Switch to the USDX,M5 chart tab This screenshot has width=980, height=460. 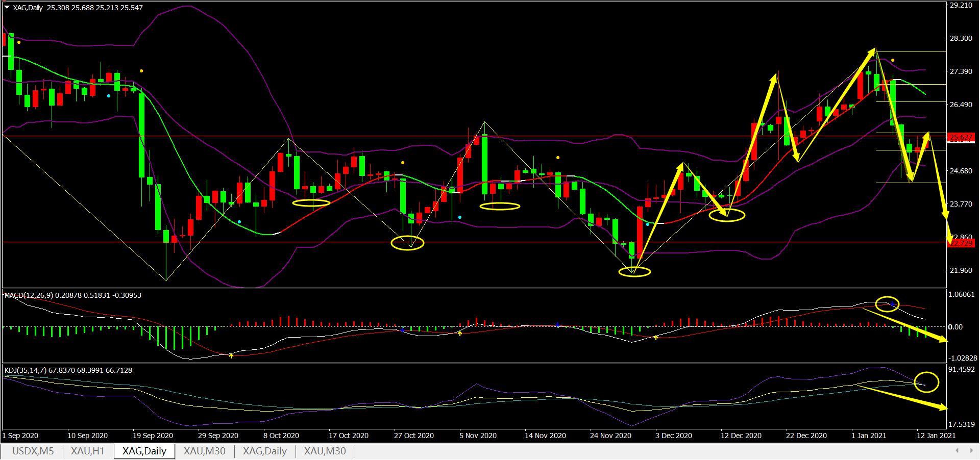33,451
